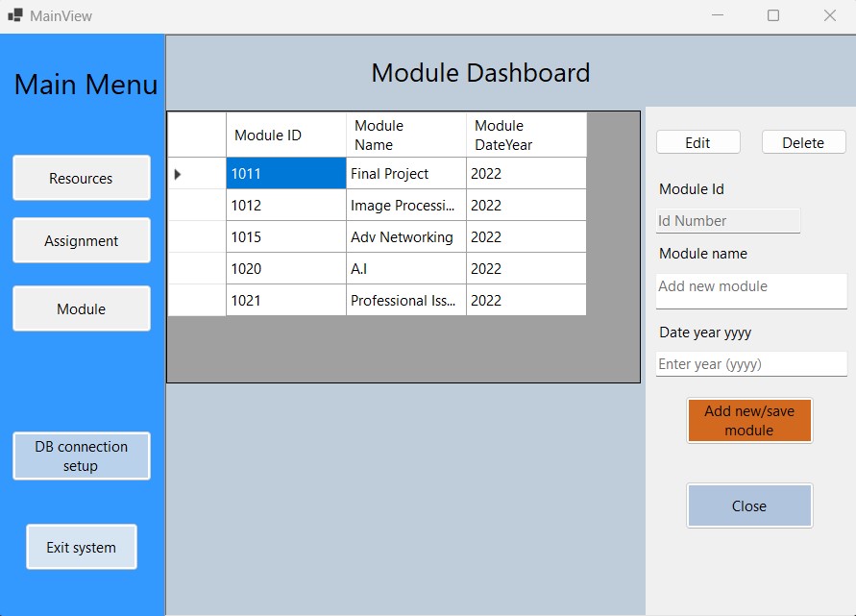Open the Assignment section
This screenshot has width=856, height=616.
[81, 240]
